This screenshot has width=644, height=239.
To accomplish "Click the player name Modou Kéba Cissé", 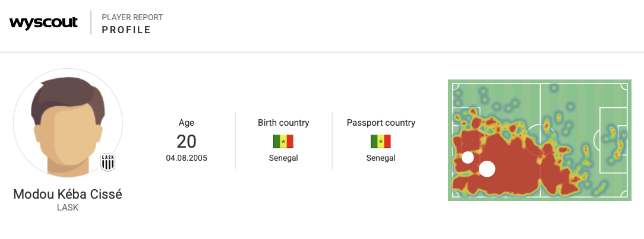I will click(68, 195).
